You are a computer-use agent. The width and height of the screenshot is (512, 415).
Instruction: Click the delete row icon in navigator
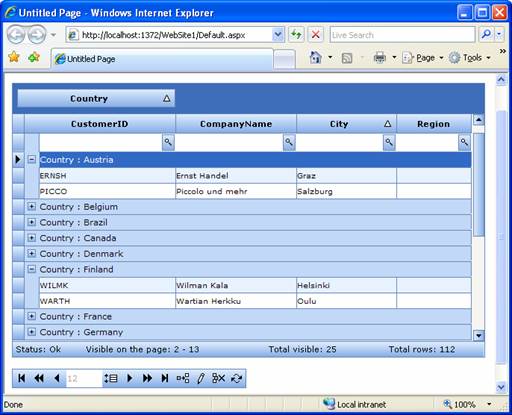(x=219, y=378)
